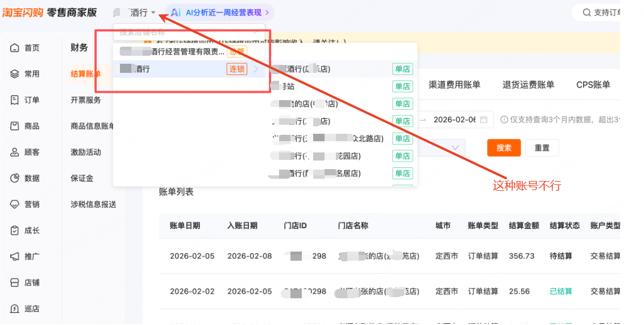The width and height of the screenshot is (644, 325).
Task: Click the 账单类型 column header
Action: (483, 225)
